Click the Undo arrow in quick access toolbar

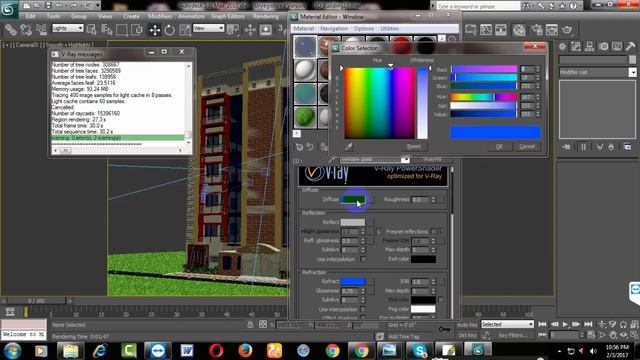click(x=59, y=6)
